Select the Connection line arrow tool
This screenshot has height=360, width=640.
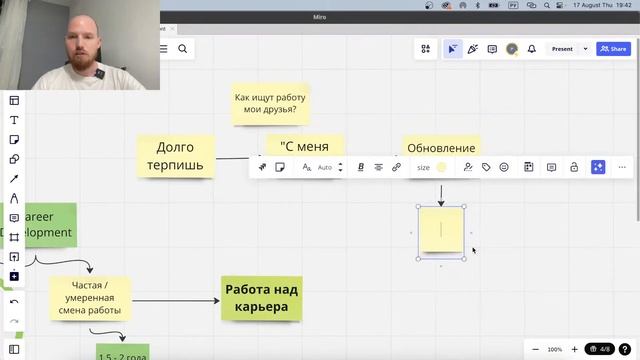[x=14, y=178]
